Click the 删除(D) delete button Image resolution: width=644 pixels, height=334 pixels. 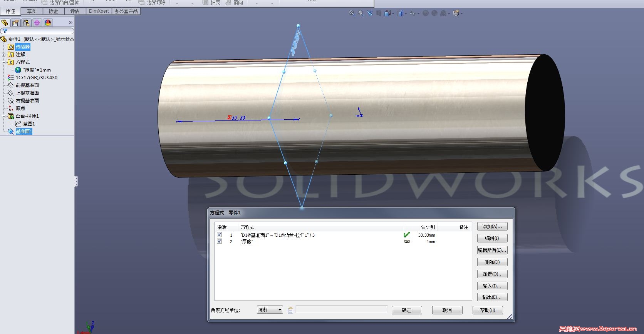(492, 262)
